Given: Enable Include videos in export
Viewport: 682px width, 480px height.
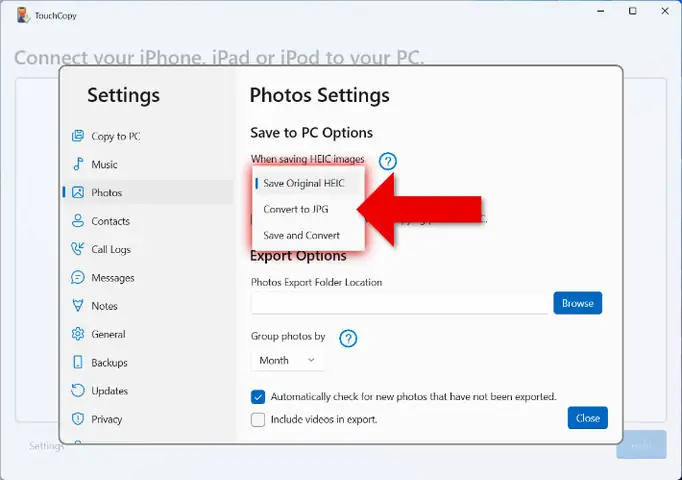Looking at the screenshot, I should click(258, 420).
